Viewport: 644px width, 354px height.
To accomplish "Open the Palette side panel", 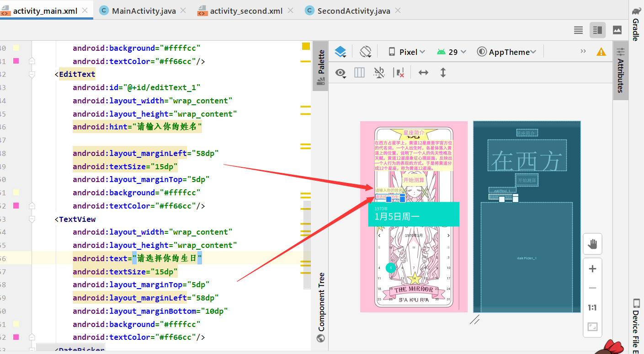I will coord(321,67).
